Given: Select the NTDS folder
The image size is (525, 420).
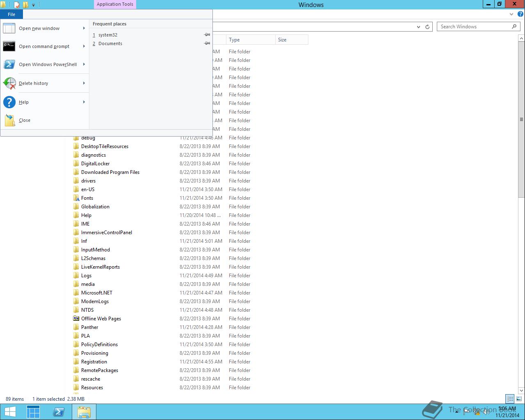Looking at the screenshot, I should pos(87,310).
